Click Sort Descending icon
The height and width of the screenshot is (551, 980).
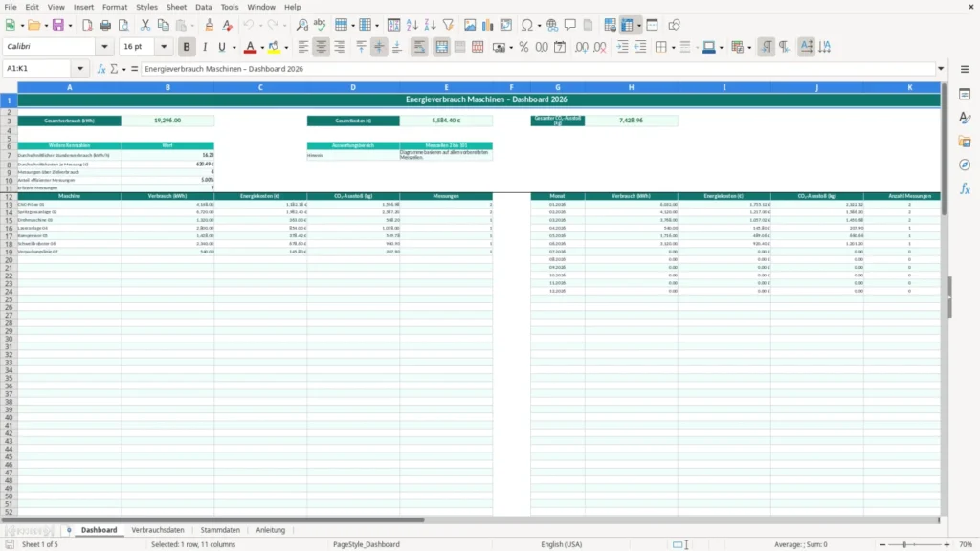click(430, 25)
